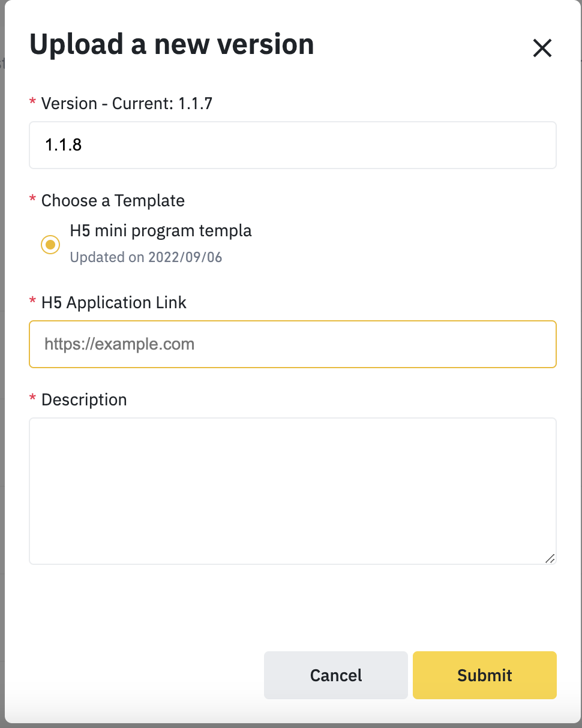
Task: Click the "Upload a new version" heading
Action: click(x=172, y=45)
